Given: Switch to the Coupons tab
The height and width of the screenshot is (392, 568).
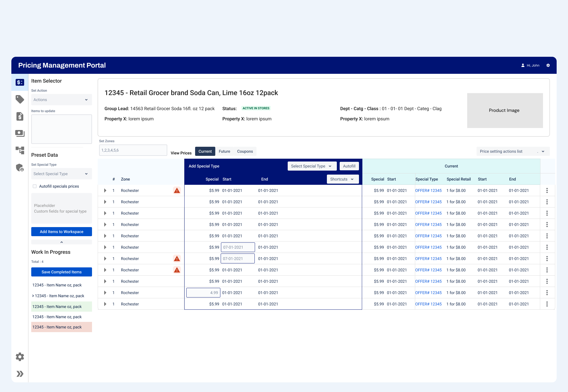Looking at the screenshot, I should click(x=245, y=151).
